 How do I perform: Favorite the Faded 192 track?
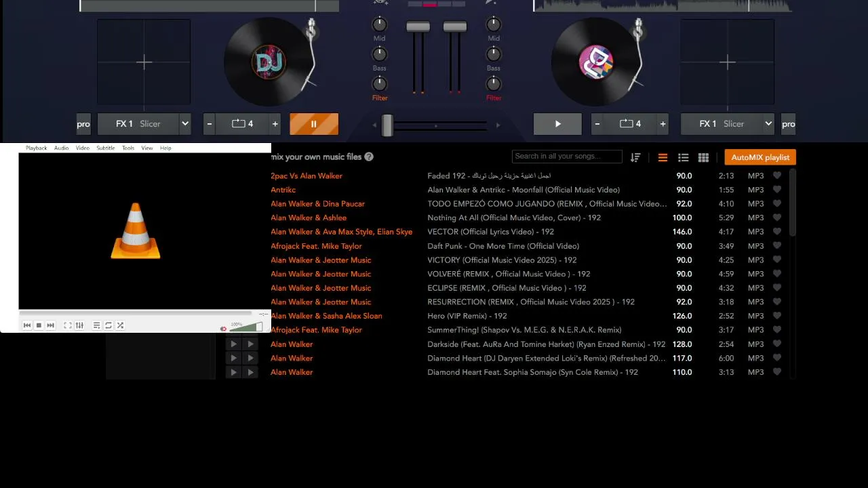pos(777,176)
